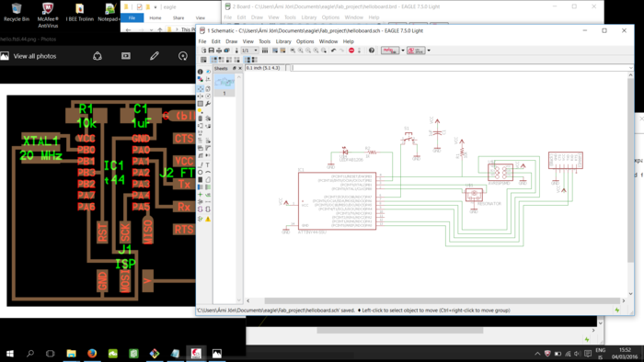644x362 pixels.
Task: Click the red Stop command icon
Action: coord(351,51)
